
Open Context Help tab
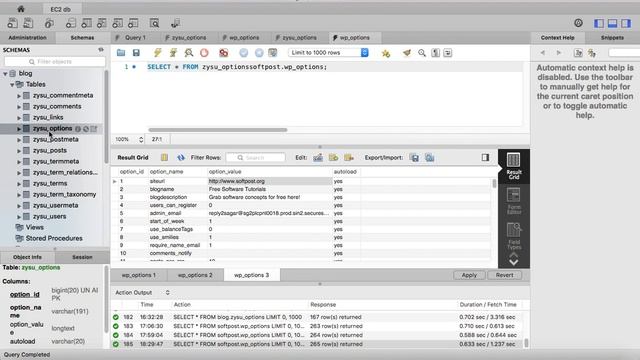[x=558, y=38]
